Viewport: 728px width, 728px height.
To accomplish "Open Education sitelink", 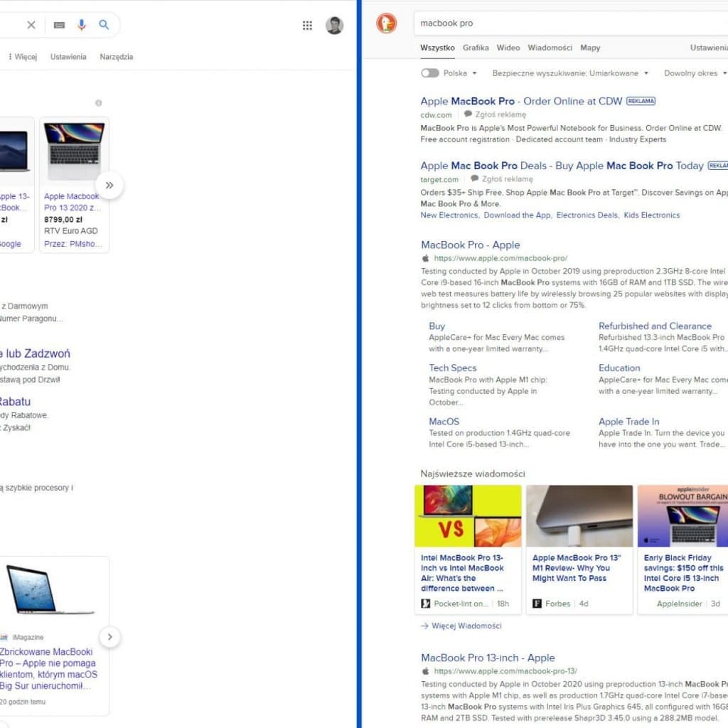I will pyautogui.click(x=619, y=368).
